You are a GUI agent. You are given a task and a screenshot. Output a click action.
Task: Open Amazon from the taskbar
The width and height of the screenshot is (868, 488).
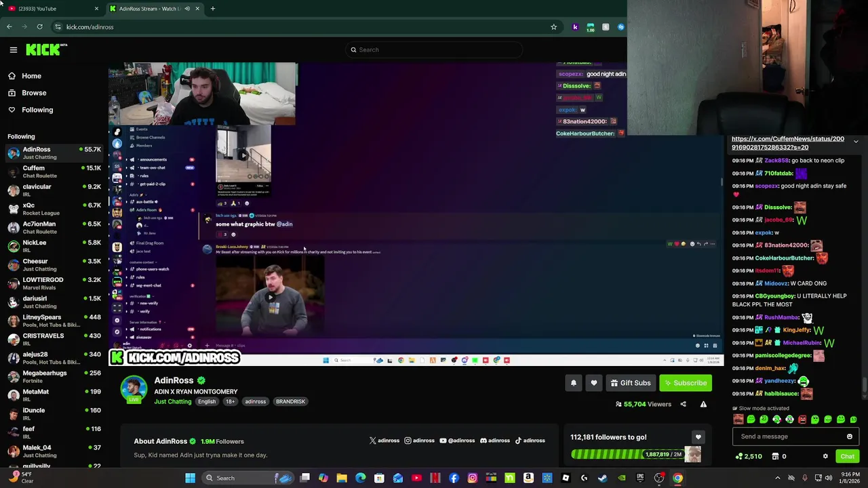tap(528, 478)
